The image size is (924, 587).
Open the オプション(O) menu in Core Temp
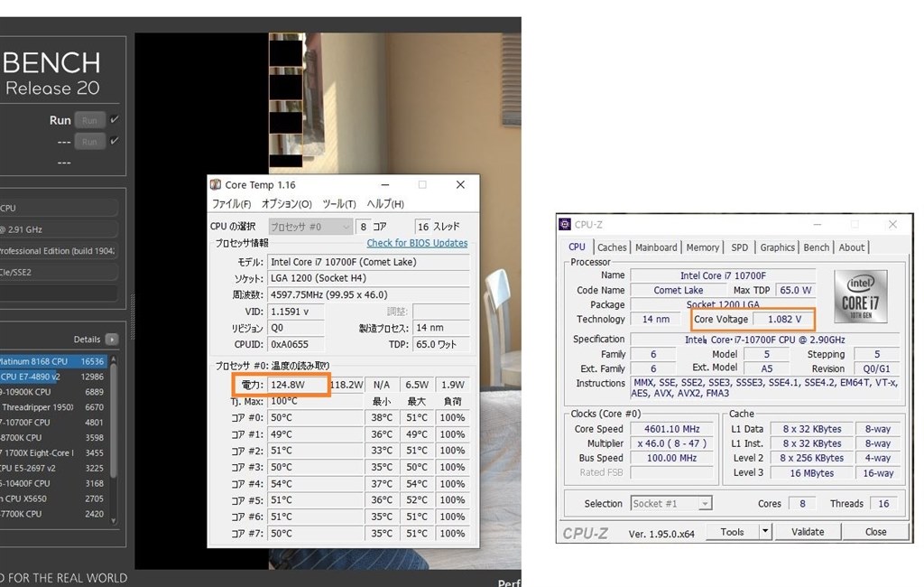(286, 203)
